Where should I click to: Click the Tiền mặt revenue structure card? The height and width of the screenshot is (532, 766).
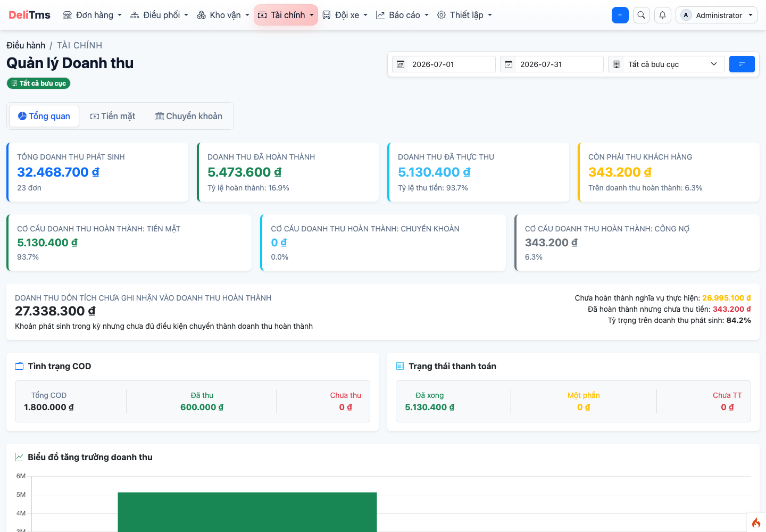coord(129,243)
